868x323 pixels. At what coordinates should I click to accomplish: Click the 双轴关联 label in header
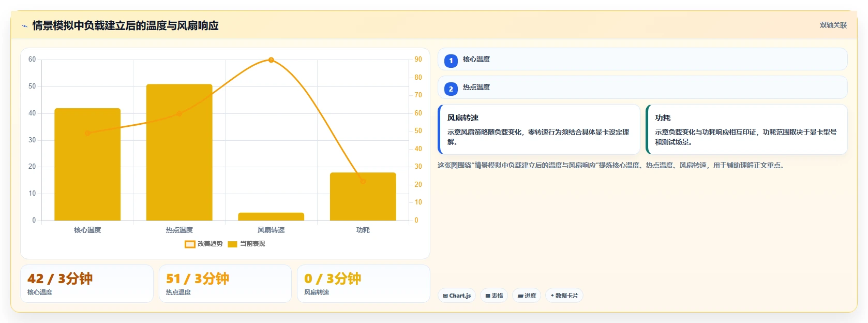pos(833,25)
